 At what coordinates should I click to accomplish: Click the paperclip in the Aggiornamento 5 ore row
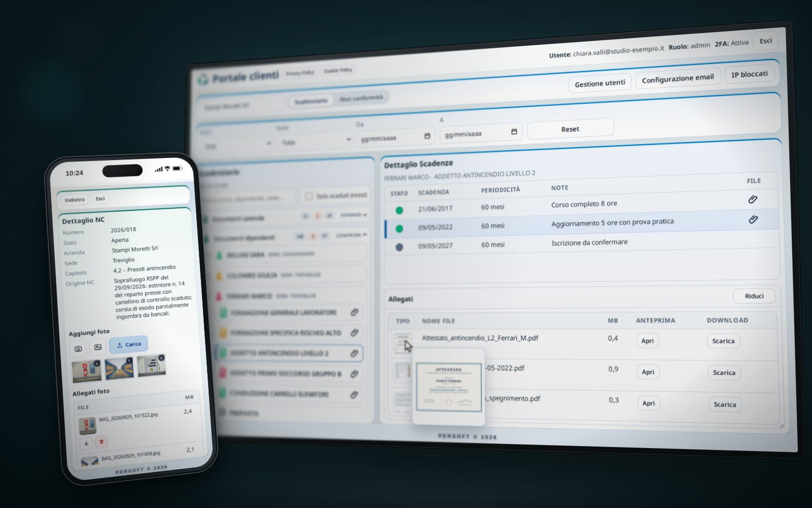click(x=753, y=219)
